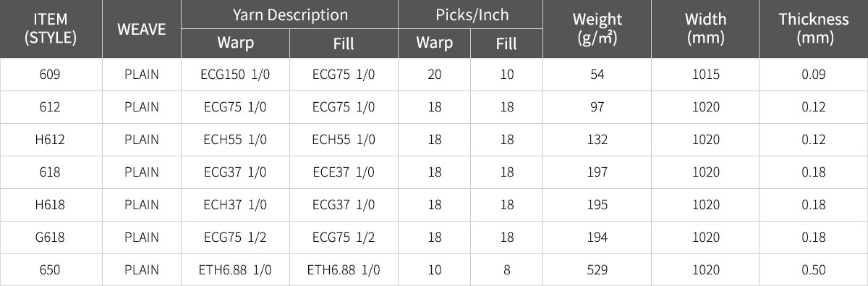Select the H612 style cell
Viewport: 868px width, 286px height.
(51, 140)
